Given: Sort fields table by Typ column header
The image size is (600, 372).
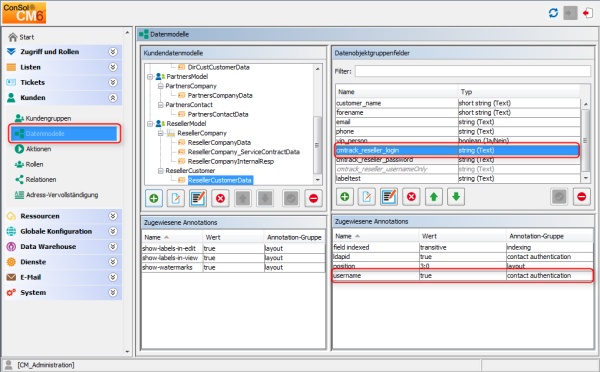Looking at the screenshot, I should coord(518,92).
